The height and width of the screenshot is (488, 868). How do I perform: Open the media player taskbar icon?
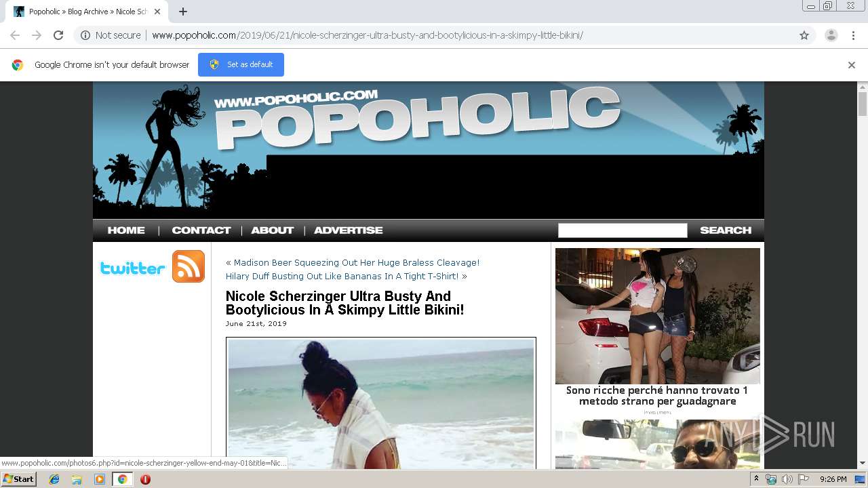[100, 479]
